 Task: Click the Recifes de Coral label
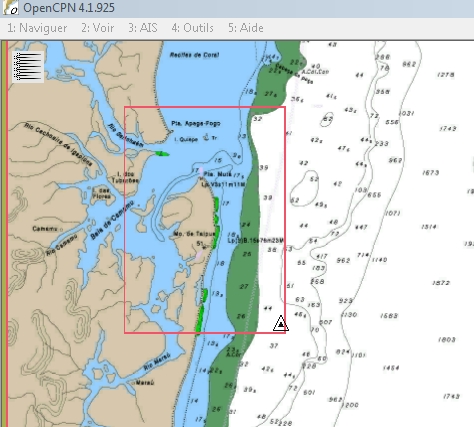coord(194,55)
